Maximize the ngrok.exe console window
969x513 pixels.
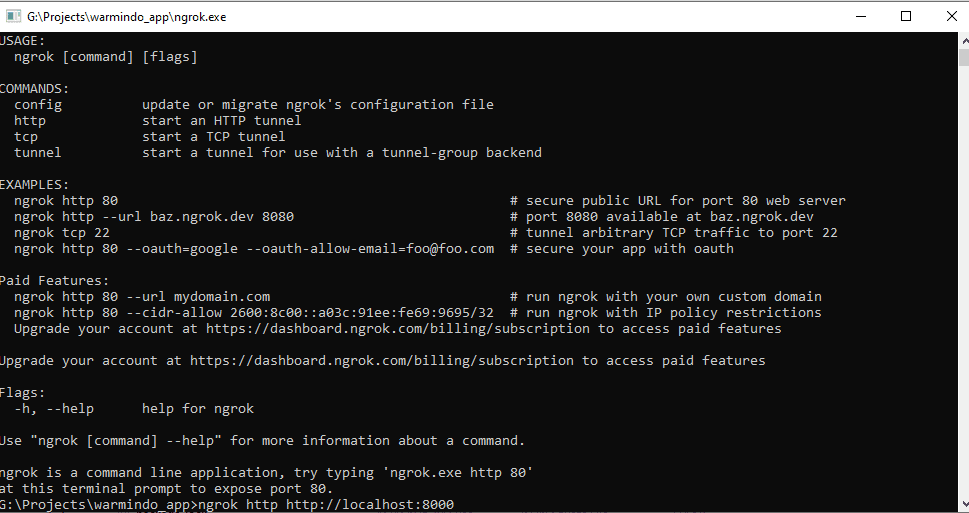click(906, 17)
